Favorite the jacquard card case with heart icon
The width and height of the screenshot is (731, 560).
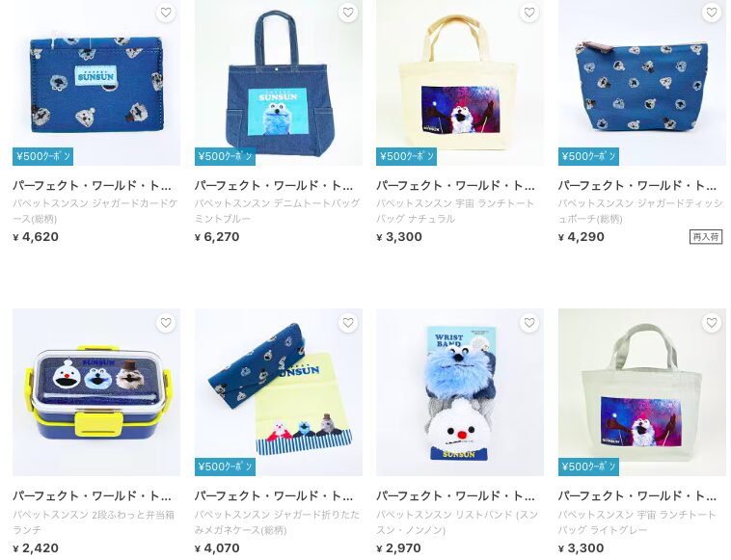pyautogui.click(x=166, y=13)
